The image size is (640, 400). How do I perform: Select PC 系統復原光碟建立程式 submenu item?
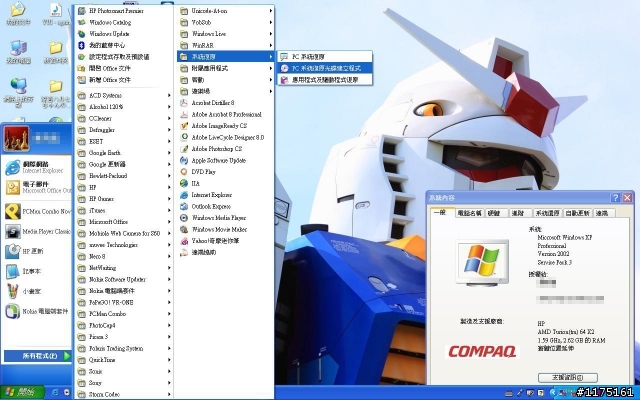point(325,68)
